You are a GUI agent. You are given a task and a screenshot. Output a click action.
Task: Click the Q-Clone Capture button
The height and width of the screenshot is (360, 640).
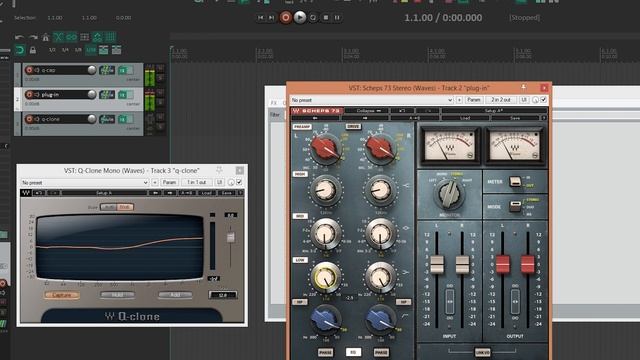coord(62,295)
